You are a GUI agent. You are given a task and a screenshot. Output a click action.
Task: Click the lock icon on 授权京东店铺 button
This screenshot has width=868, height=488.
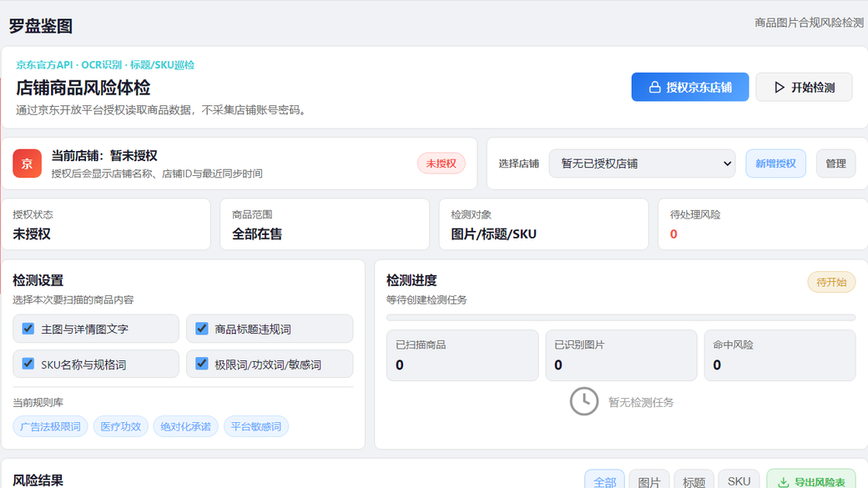(655, 88)
